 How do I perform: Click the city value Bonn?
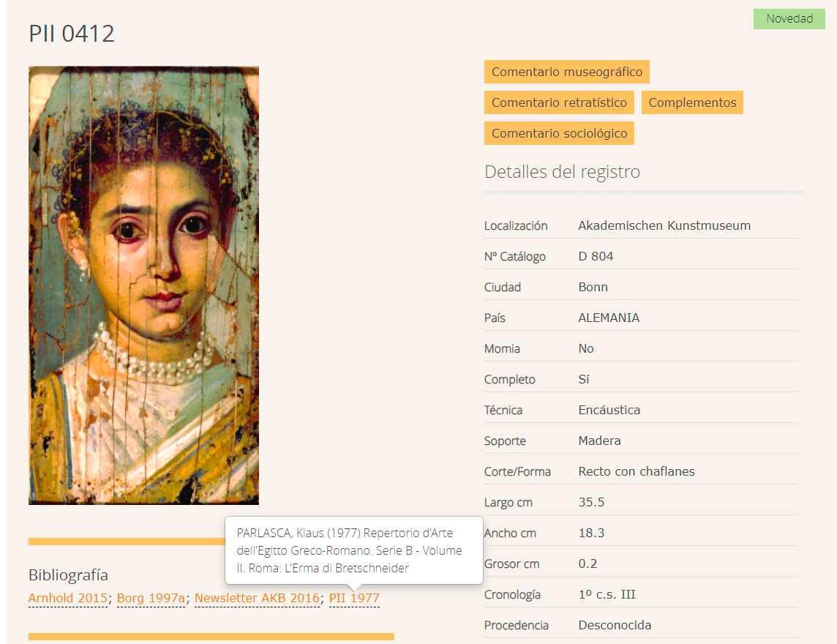[593, 287]
